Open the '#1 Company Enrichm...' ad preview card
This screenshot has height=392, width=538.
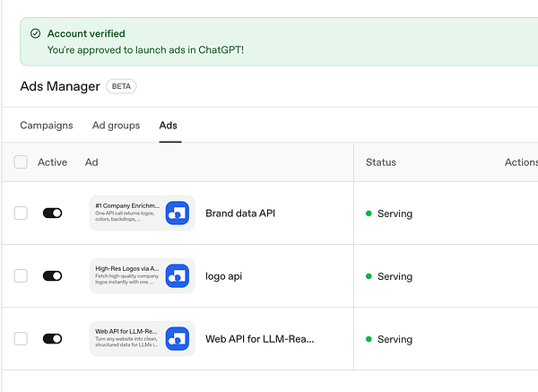(x=142, y=213)
